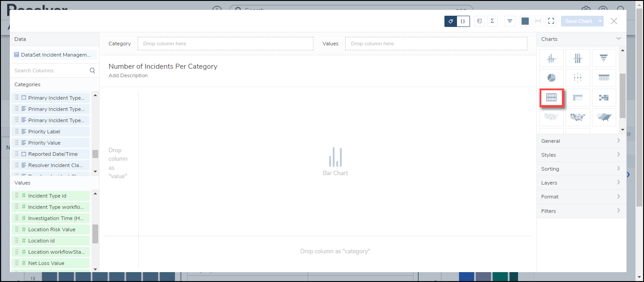Select the Location workflowSta... value column

pos(51,252)
